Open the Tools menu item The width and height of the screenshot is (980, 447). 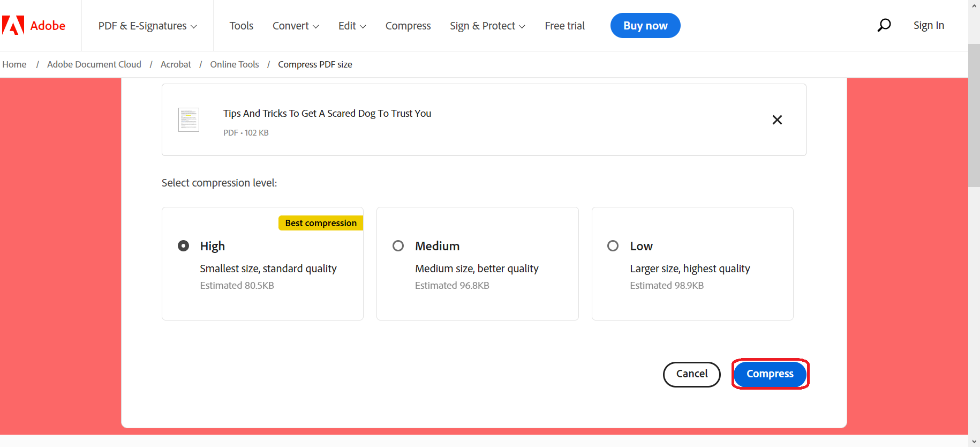point(241,26)
